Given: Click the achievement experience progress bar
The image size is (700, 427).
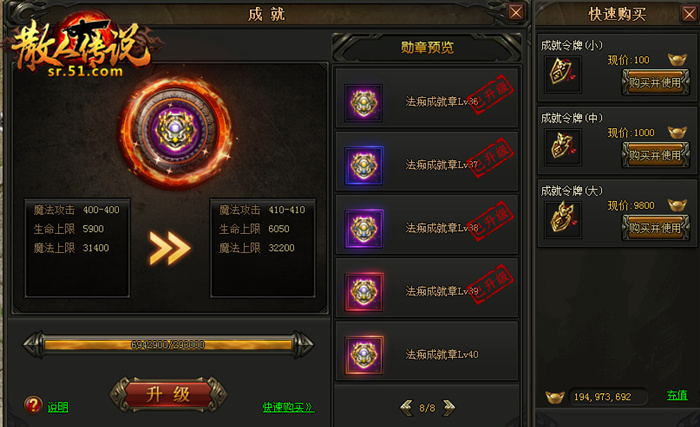Looking at the screenshot, I should (x=168, y=345).
